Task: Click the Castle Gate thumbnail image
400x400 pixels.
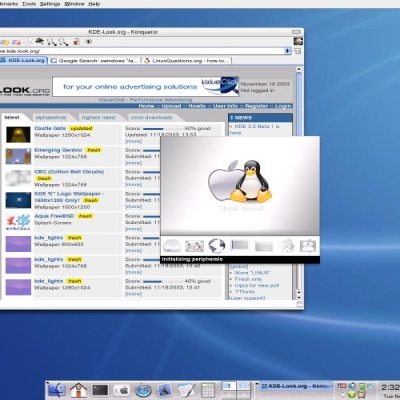Action: coord(18,134)
